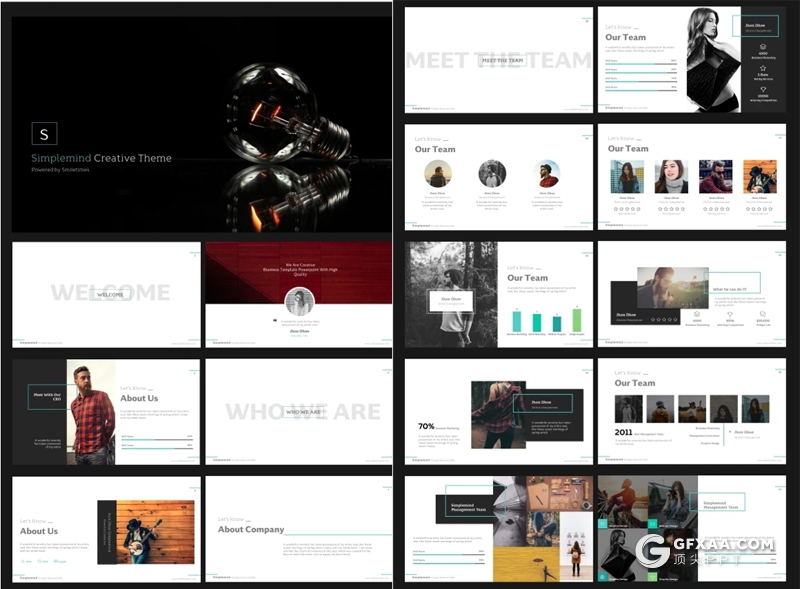Click the MEET THE TEAM boxed label
Screen dimensions: 800x589
coord(502,60)
